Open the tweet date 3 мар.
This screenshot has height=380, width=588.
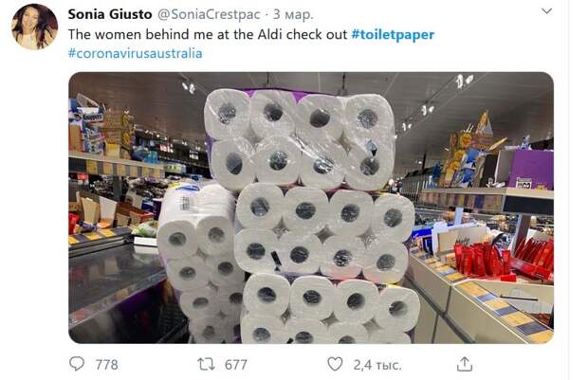293,14
